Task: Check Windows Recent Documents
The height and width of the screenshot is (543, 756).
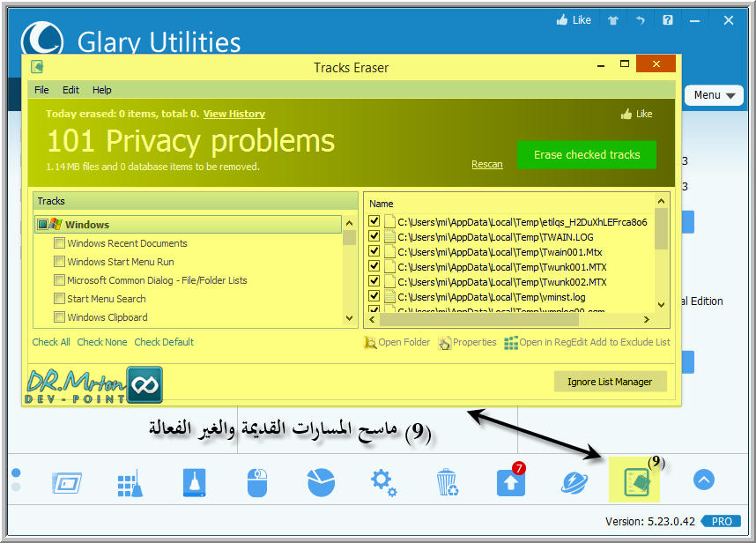Action: (x=59, y=243)
